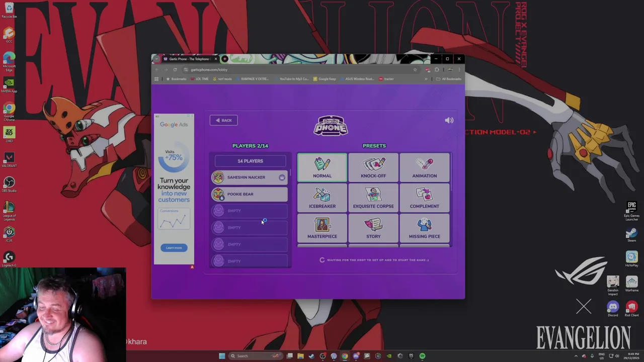Screen dimensions: 644x362
Task: Open Chrome extensions puzzle icon
Action: 437,70
